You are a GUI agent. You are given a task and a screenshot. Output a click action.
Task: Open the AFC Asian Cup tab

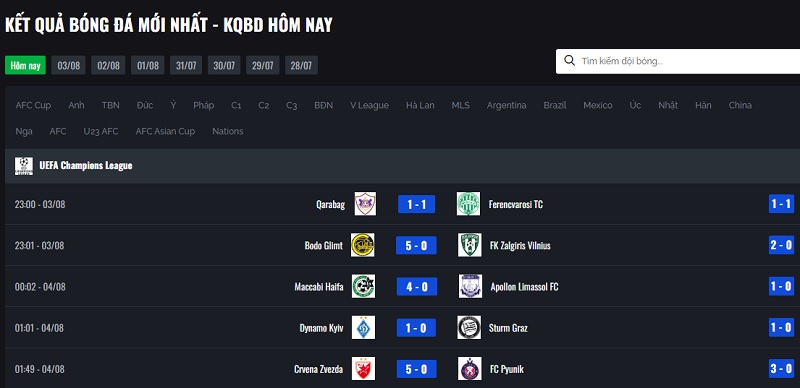tap(165, 131)
